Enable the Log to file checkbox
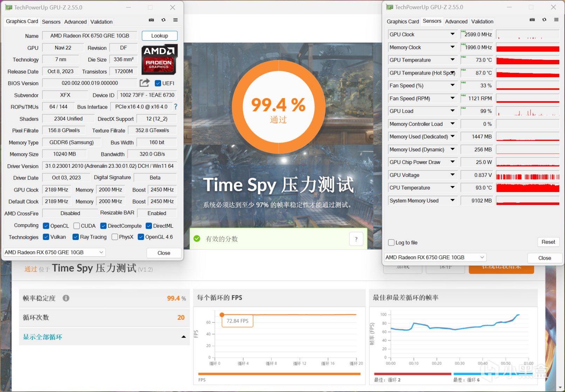 pos(392,242)
